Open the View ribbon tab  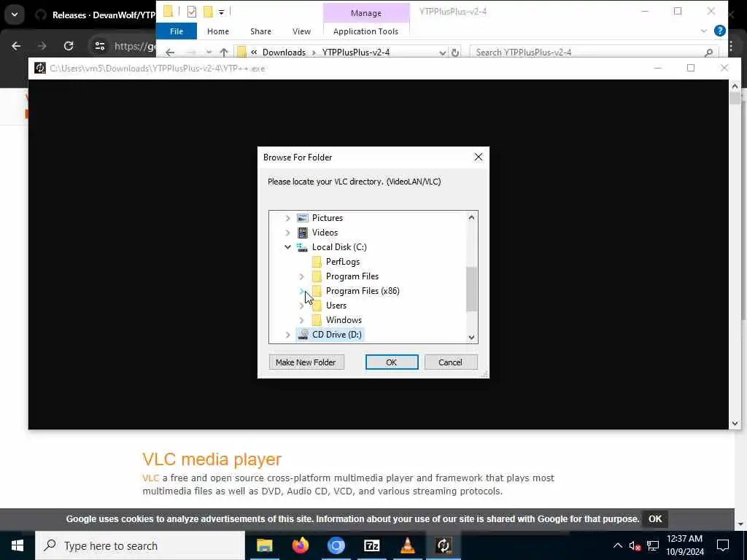click(301, 31)
